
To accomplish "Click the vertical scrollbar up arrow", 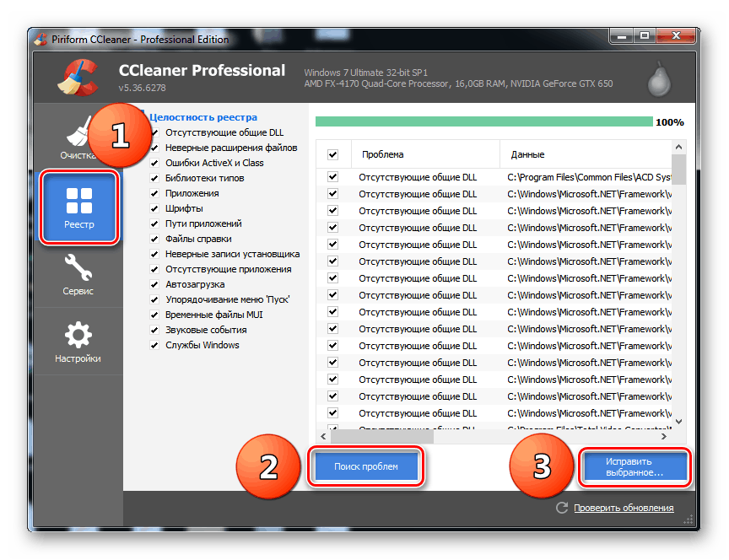I will coord(678,147).
